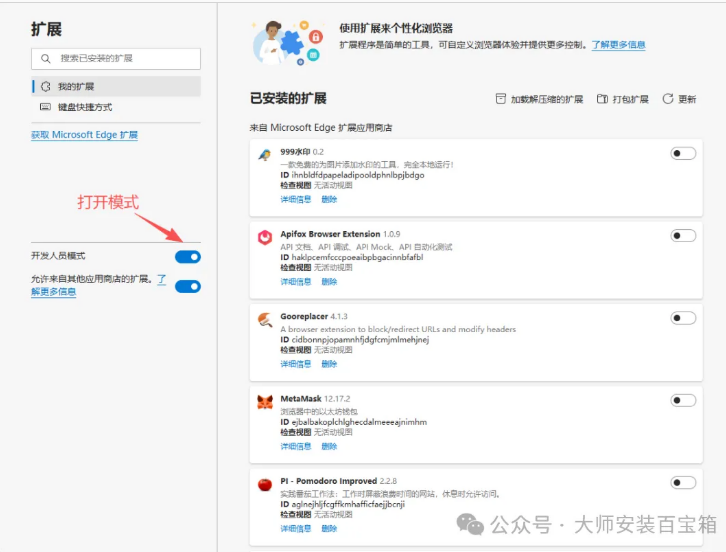Click the Pomodoro Improved tomato icon

click(x=265, y=485)
